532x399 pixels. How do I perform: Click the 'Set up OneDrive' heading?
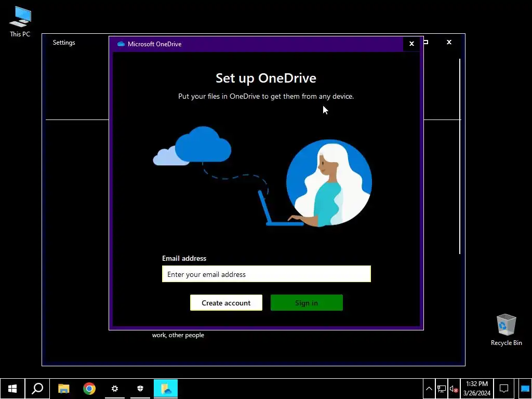click(x=266, y=78)
